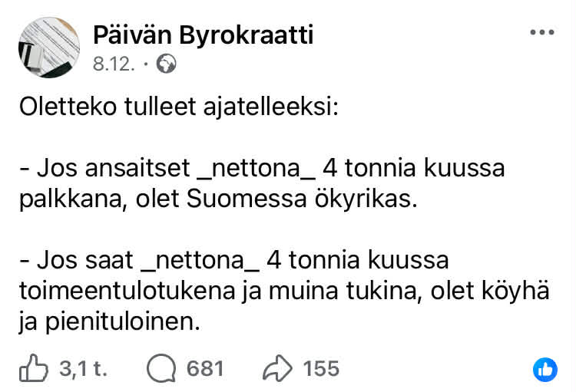View the 155 shares count

(x=321, y=369)
